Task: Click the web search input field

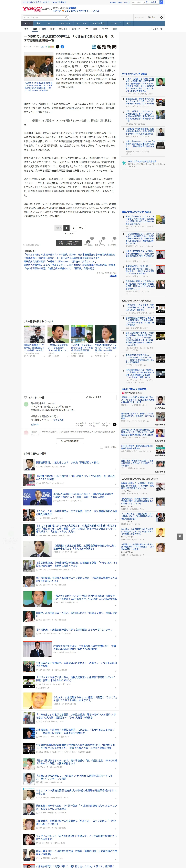Action: pos(145,2)
